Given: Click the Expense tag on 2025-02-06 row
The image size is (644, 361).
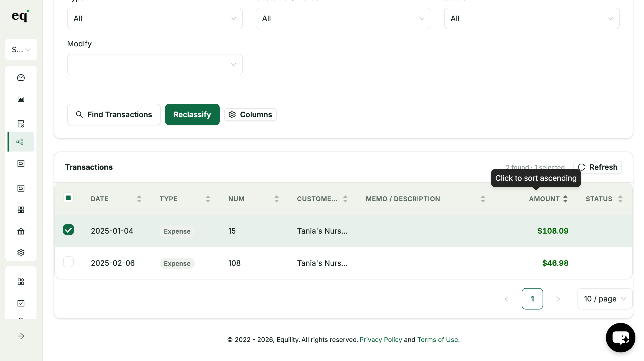Looking at the screenshot, I should (177, 263).
